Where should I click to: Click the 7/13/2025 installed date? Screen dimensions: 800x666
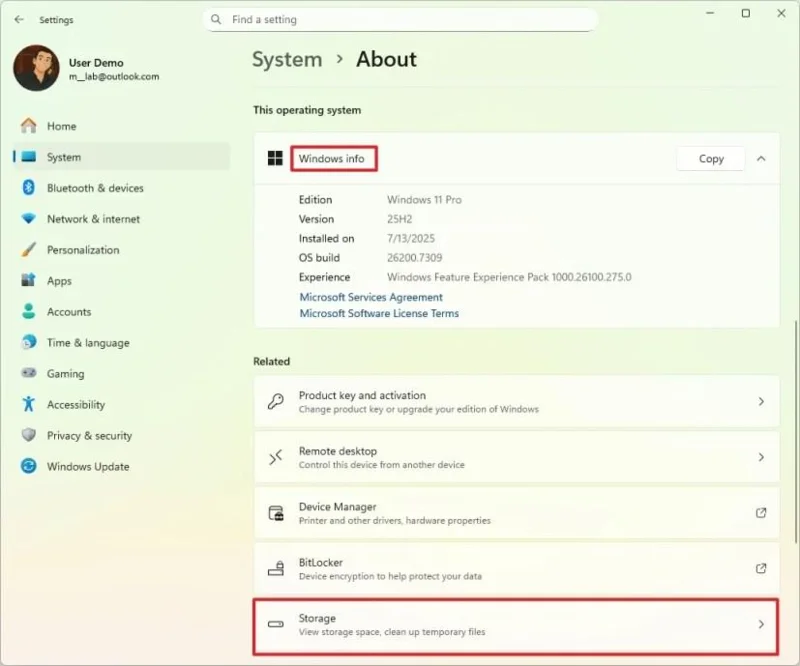[411, 238]
